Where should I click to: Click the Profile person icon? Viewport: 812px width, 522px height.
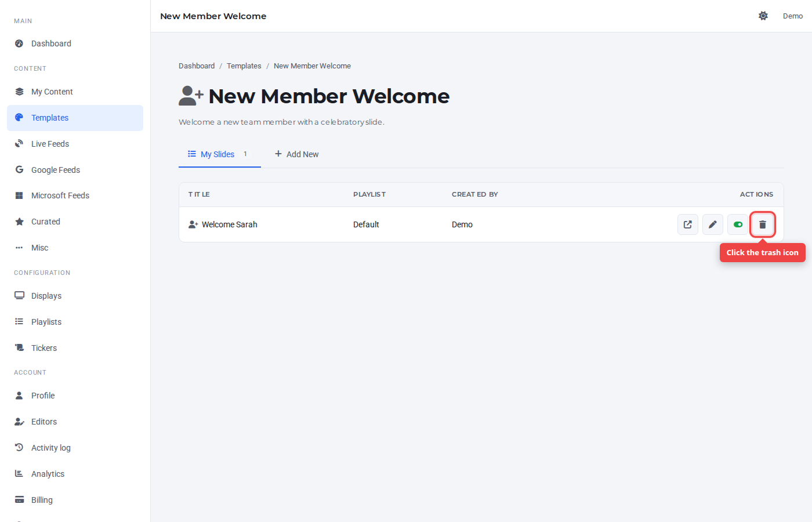pyautogui.click(x=19, y=396)
